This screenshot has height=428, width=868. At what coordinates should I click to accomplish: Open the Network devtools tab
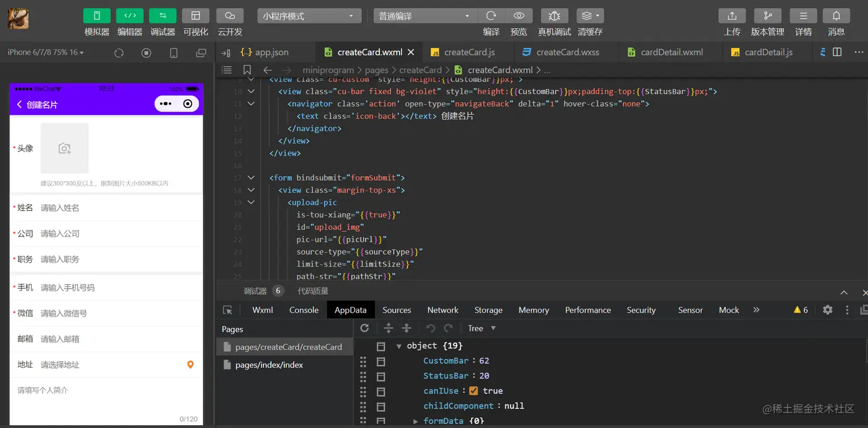pyautogui.click(x=443, y=310)
